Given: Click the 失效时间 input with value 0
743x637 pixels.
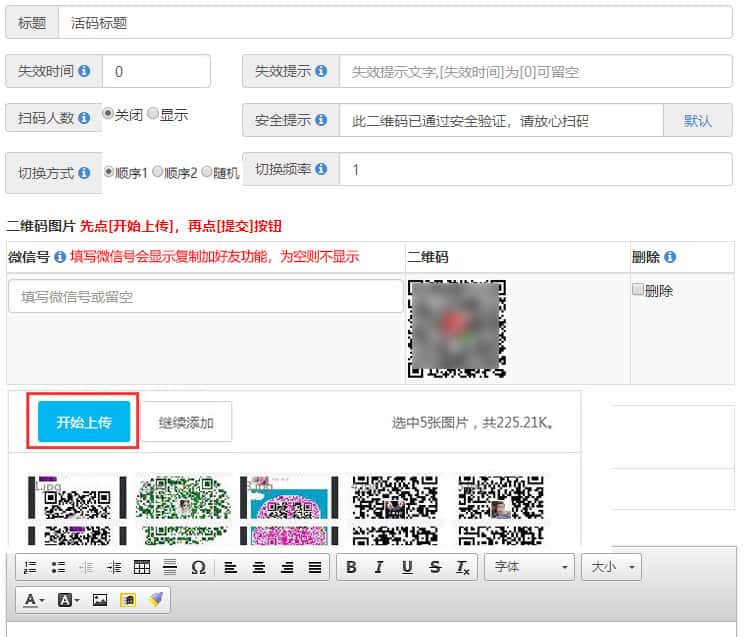Looking at the screenshot, I should [x=156, y=71].
